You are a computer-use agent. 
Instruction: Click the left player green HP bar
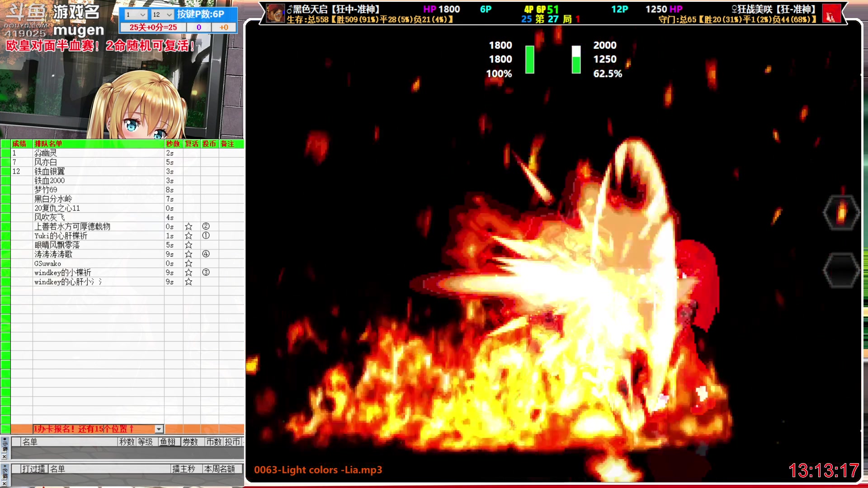(529, 59)
